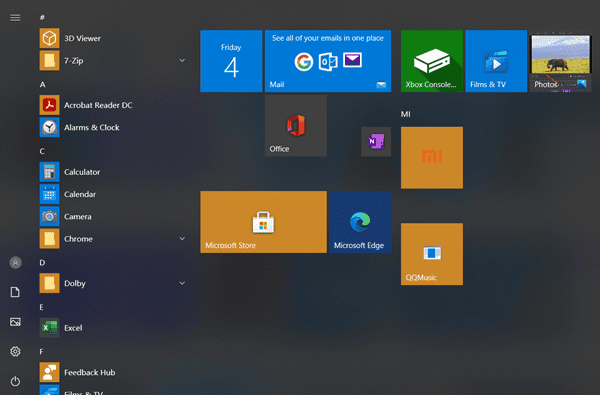Image resolution: width=600 pixels, height=395 pixels.
Task: Jump via letter D header
Action: point(42,263)
